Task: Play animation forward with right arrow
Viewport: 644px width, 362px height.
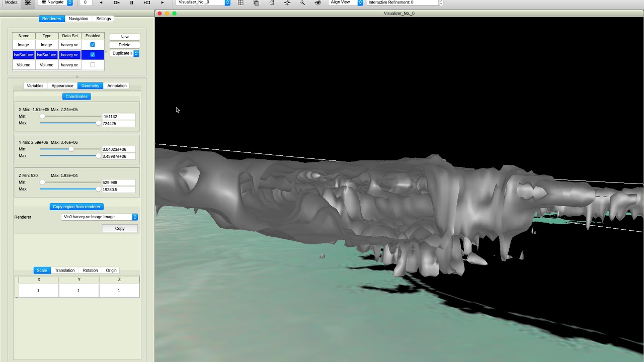Action: 162,3
